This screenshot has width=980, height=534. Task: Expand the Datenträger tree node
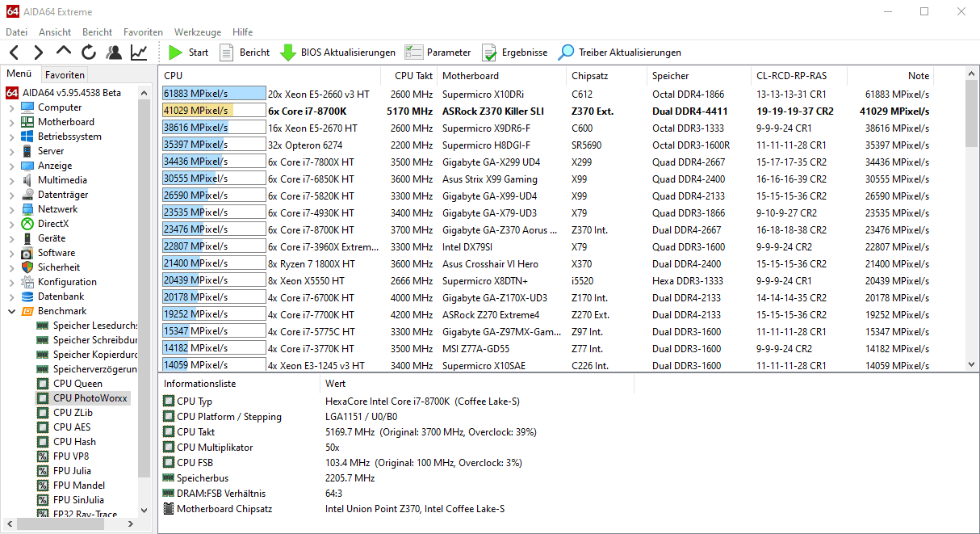(x=11, y=195)
